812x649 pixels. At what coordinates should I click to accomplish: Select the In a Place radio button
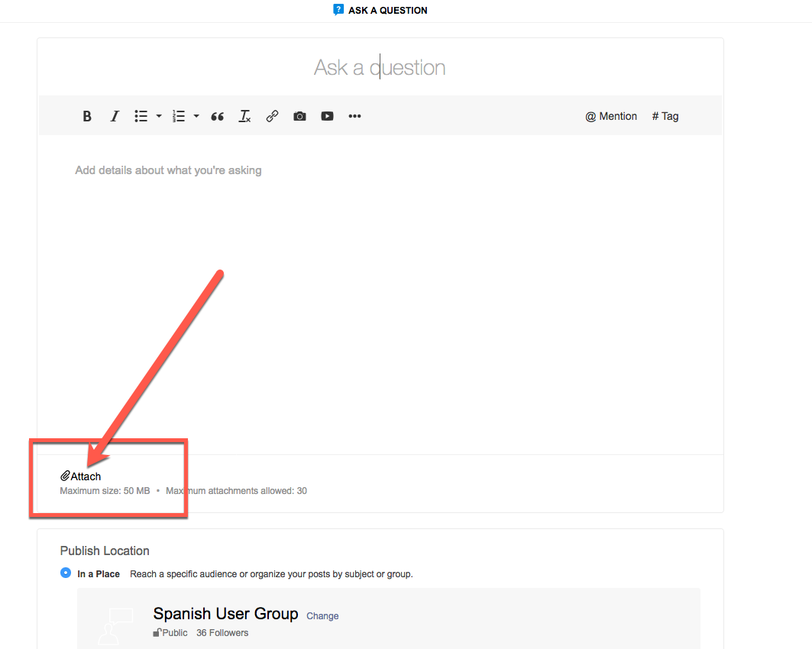click(66, 573)
